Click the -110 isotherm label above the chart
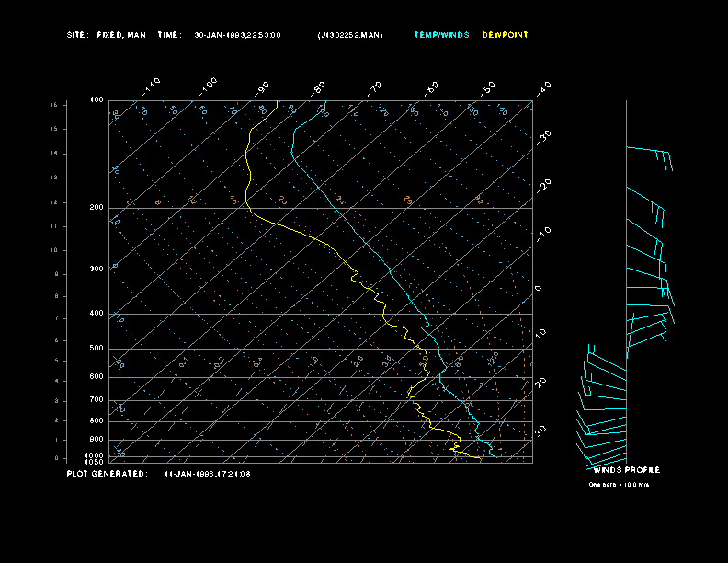Image resolution: width=728 pixels, height=563 pixels. pos(151,87)
